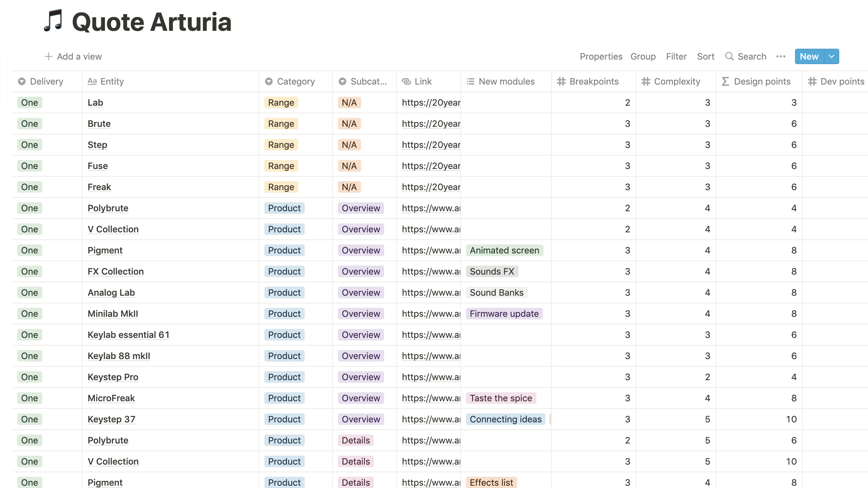Click the Subcat column select icon
Image resolution: width=868 pixels, height=488 pixels.
point(343,81)
